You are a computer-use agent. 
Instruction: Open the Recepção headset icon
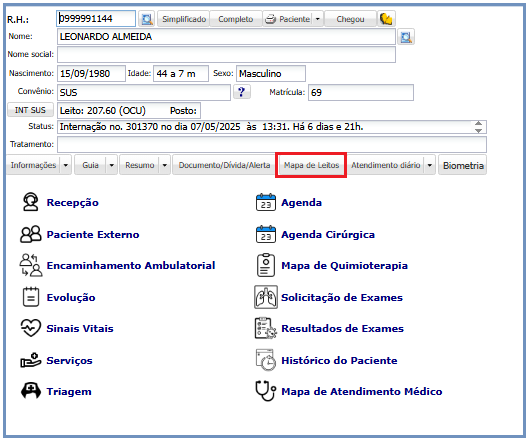(x=30, y=202)
